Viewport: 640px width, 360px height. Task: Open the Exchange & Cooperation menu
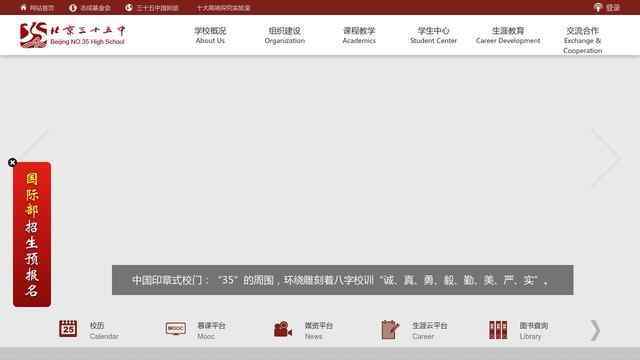click(x=582, y=40)
